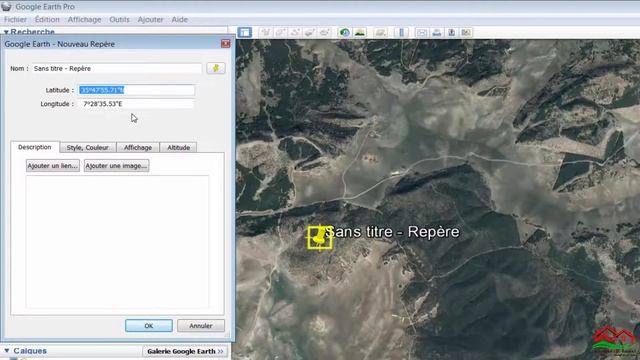Cancel placemark with Annuler button

coord(201,326)
